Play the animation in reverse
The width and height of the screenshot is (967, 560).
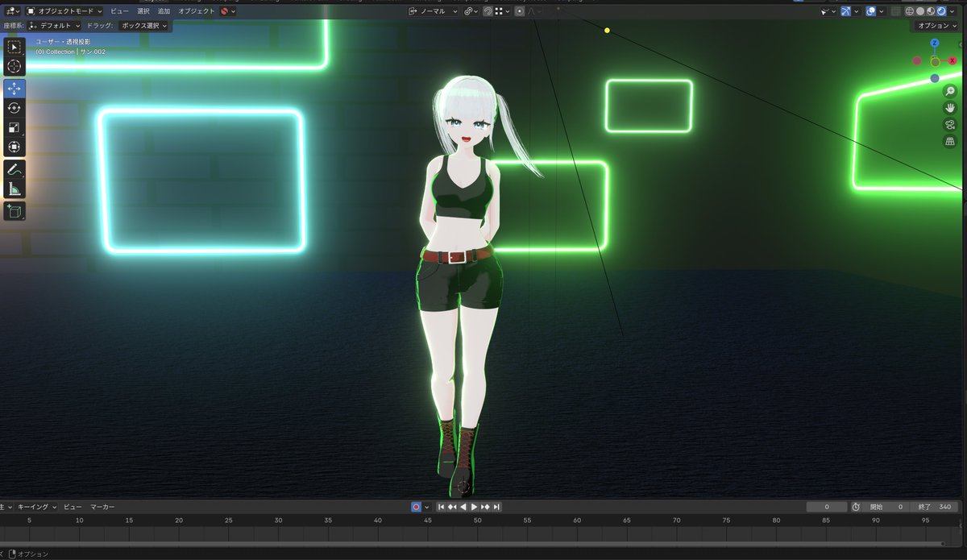pyautogui.click(x=463, y=507)
